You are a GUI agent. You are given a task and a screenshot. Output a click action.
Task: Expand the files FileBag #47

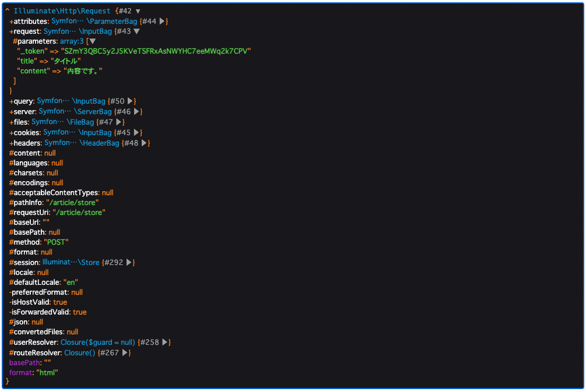pos(118,122)
